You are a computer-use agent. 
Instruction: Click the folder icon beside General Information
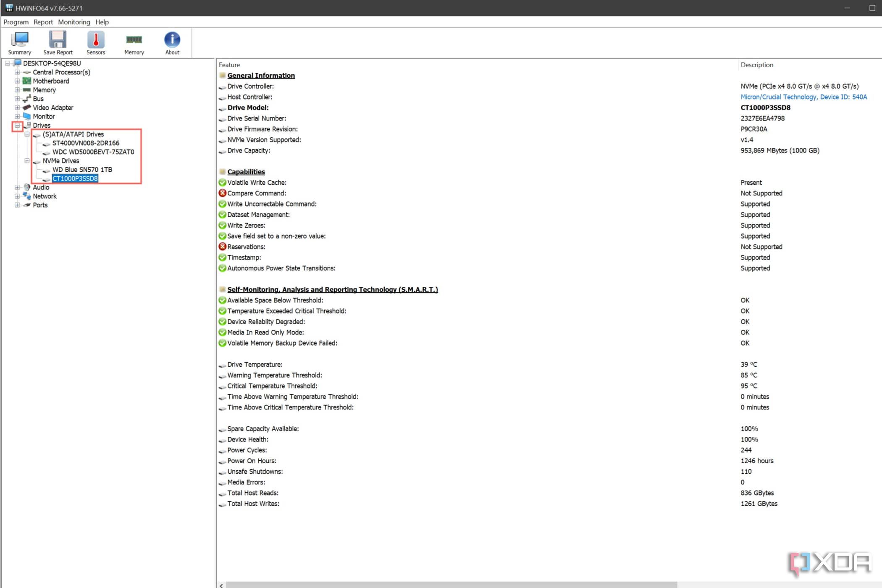pyautogui.click(x=223, y=76)
